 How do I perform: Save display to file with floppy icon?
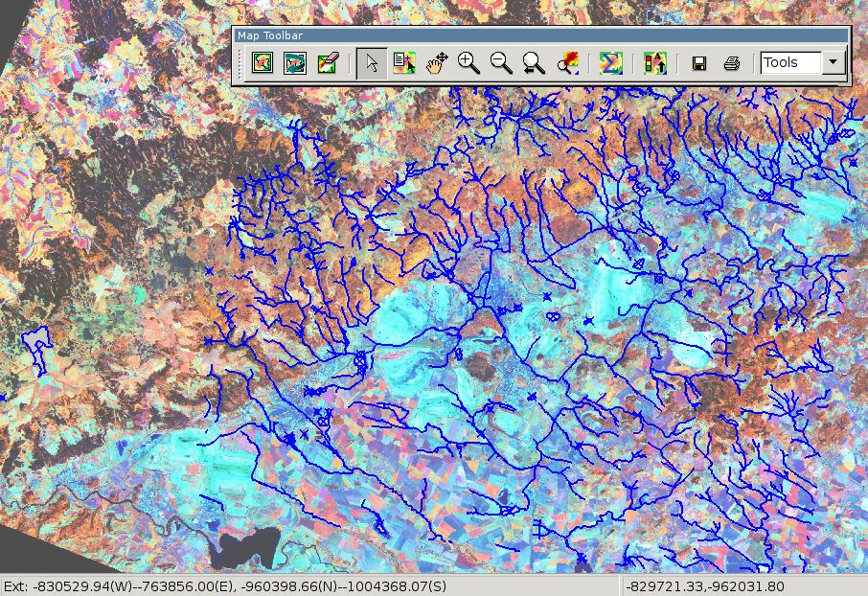click(x=699, y=63)
